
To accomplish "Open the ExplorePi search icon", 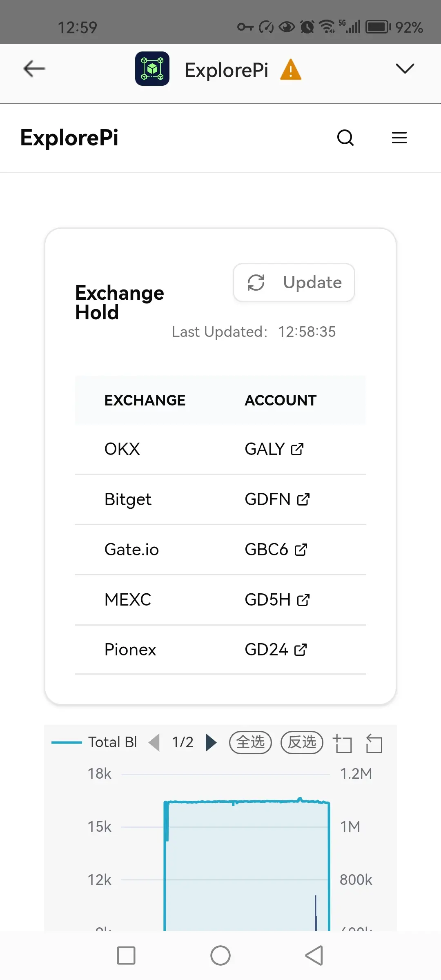I will (345, 138).
